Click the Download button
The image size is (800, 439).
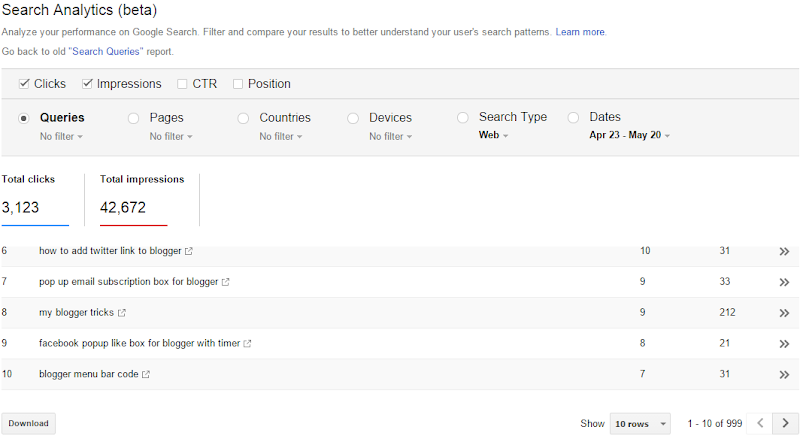29,424
